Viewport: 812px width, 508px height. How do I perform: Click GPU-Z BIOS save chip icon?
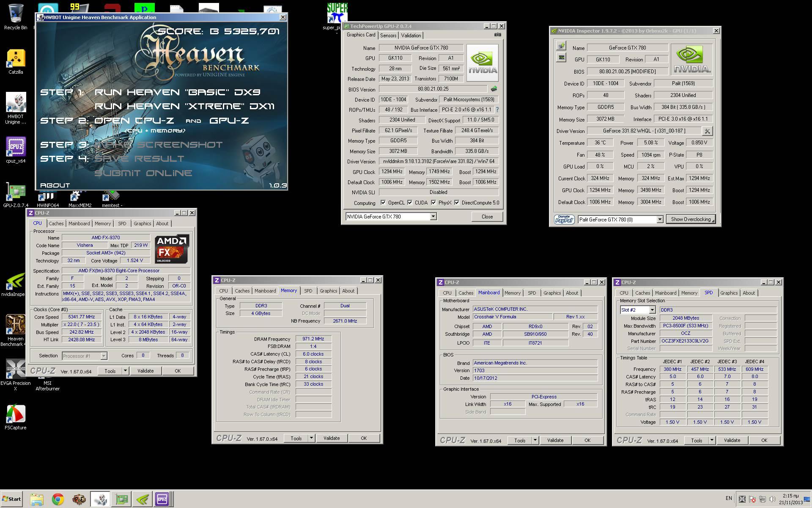pyautogui.click(x=494, y=89)
